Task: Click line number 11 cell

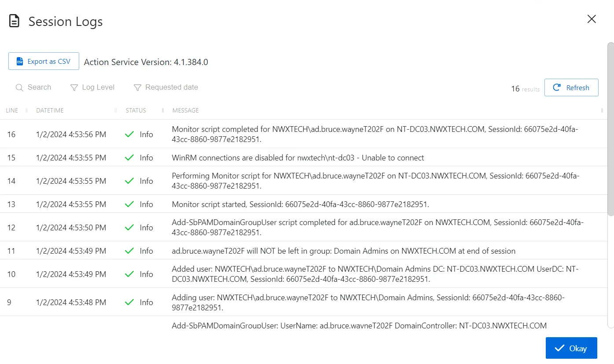Action: (11, 251)
